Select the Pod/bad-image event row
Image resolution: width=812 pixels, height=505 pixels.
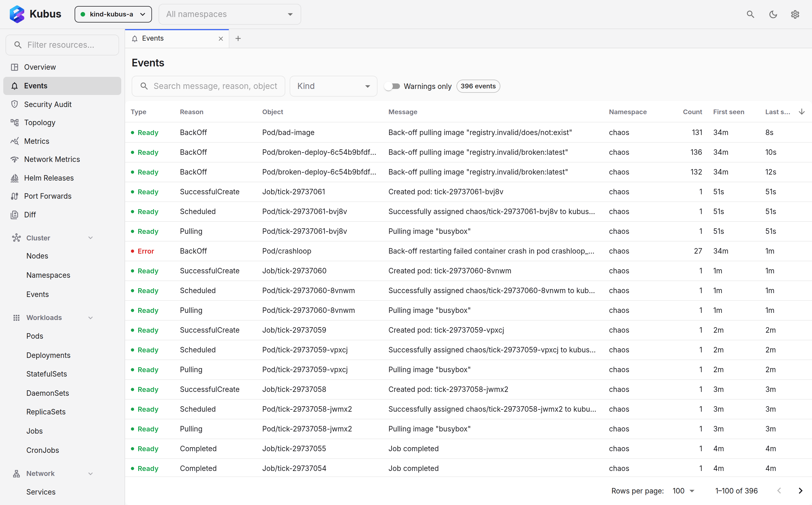pyautogui.click(x=468, y=133)
